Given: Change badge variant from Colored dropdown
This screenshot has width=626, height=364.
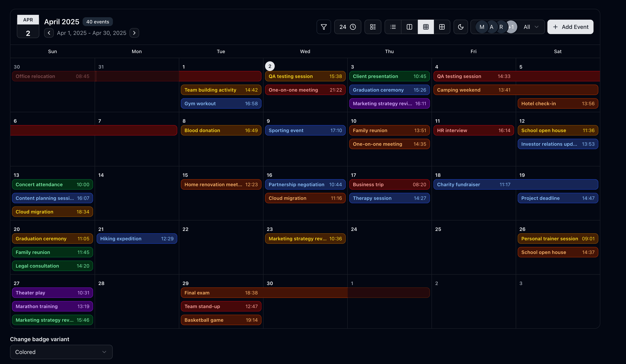Looking at the screenshot, I should (x=61, y=352).
